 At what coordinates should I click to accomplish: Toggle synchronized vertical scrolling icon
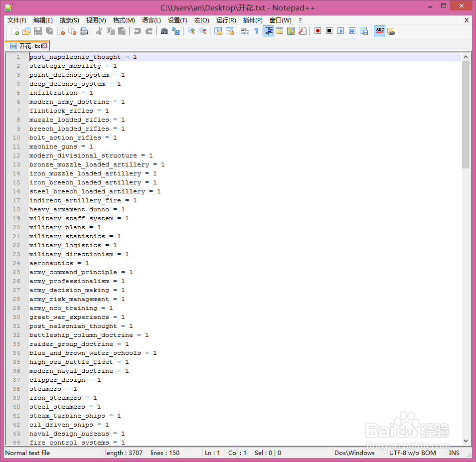(218, 31)
